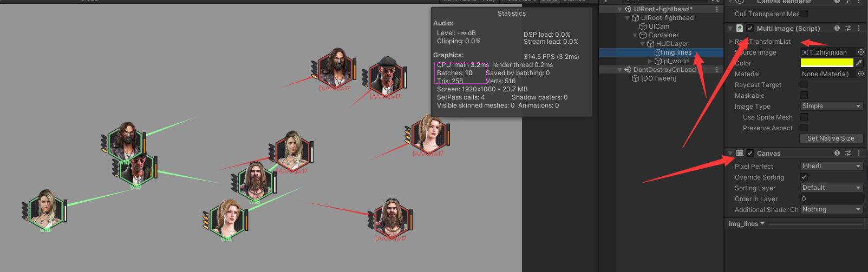
Task: Toggle the Override Sorting checkbox
Action: 804,177
